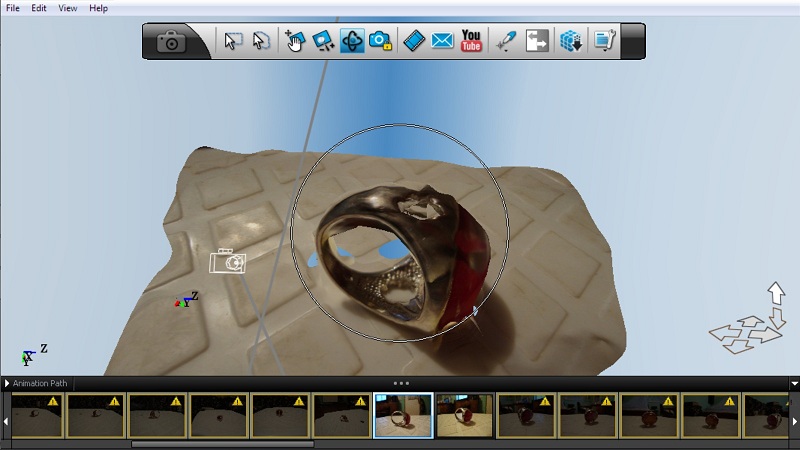
Task: Open the Help menu
Action: [98, 8]
